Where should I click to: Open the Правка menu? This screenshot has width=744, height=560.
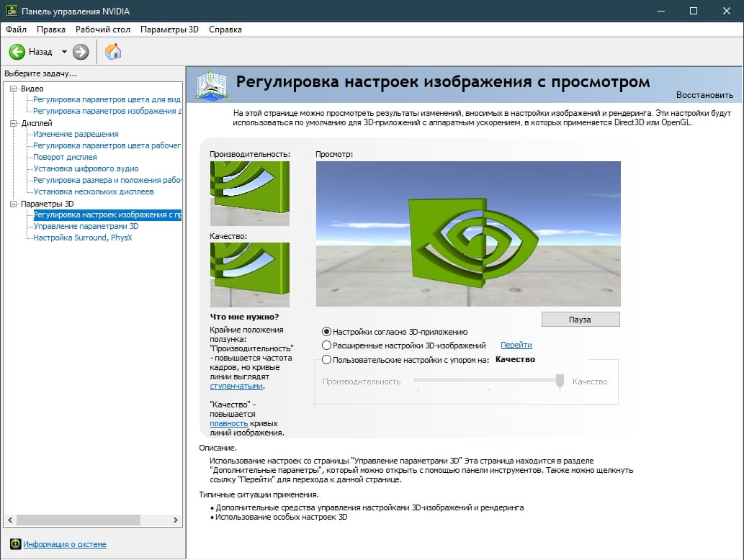tap(50, 30)
